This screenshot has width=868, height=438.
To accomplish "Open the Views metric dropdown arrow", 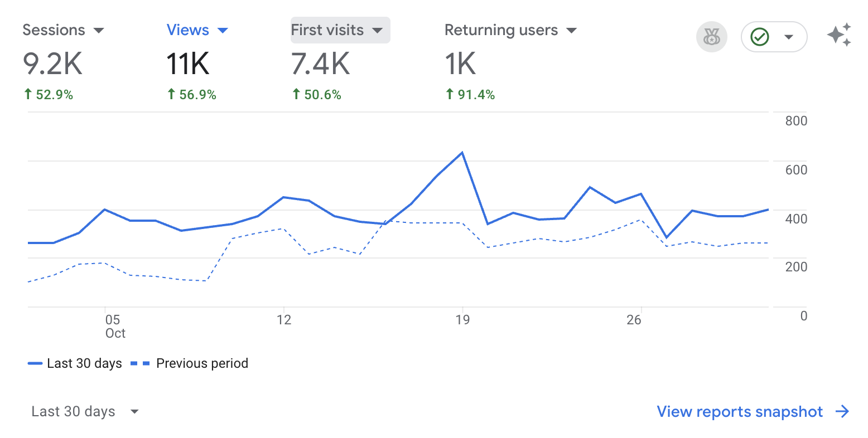I will point(223,31).
